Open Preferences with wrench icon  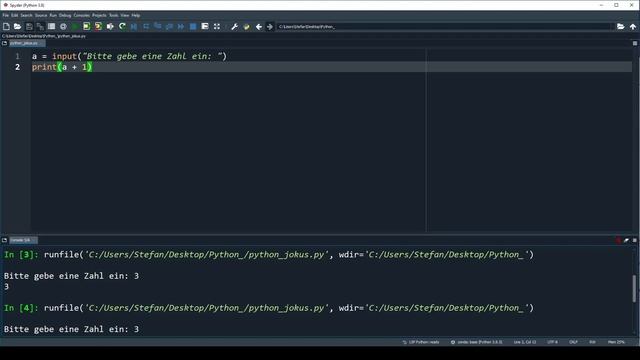234,27
